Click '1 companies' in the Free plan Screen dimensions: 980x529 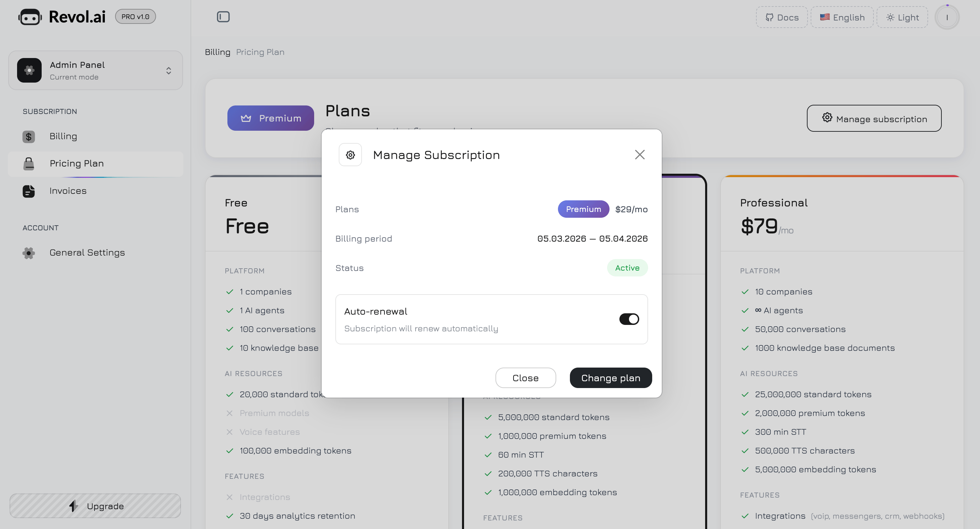[266, 292]
